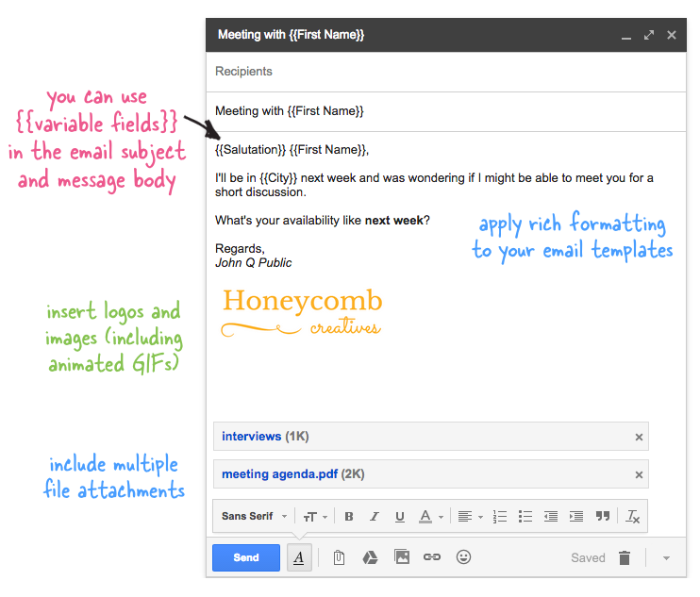The height and width of the screenshot is (597, 700).
Task: Insert files using Google Drive icon
Action: pyautogui.click(x=371, y=557)
